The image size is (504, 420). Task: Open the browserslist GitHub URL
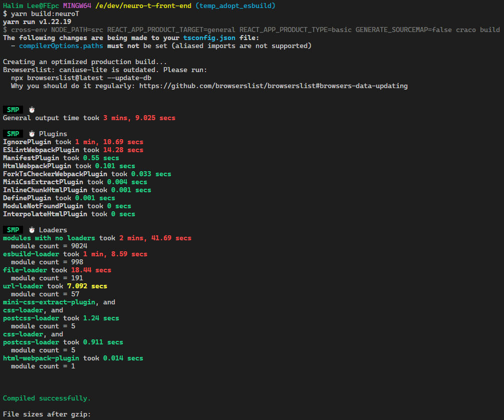(x=273, y=86)
